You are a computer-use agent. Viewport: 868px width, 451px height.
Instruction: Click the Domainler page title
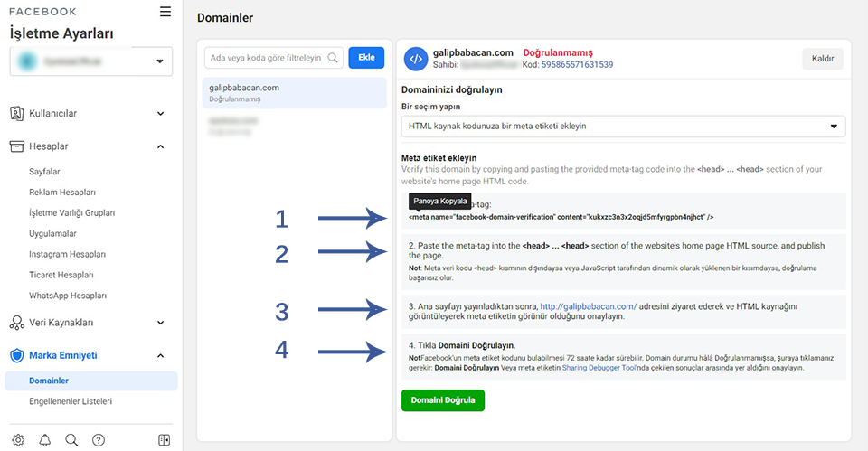click(225, 18)
